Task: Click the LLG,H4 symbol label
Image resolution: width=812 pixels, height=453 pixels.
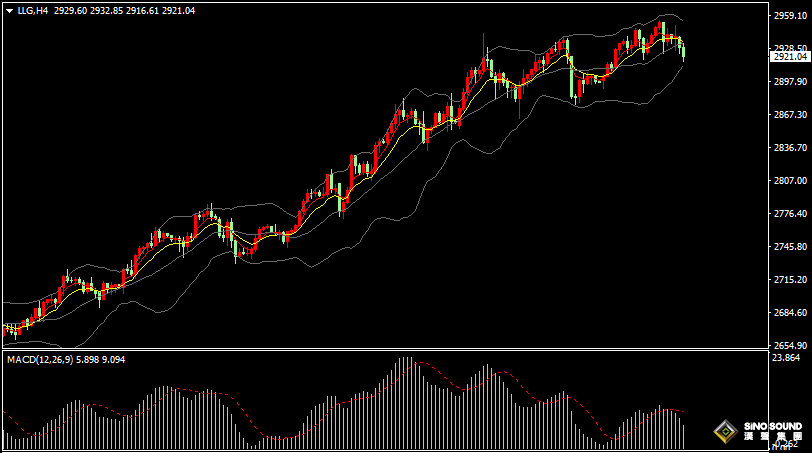Action: click(33, 10)
